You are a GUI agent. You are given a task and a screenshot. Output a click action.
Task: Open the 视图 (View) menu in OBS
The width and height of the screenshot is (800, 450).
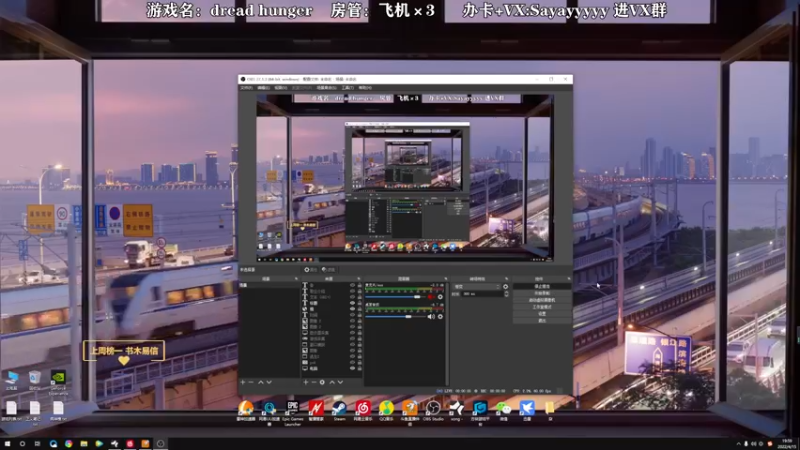(x=280, y=88)
